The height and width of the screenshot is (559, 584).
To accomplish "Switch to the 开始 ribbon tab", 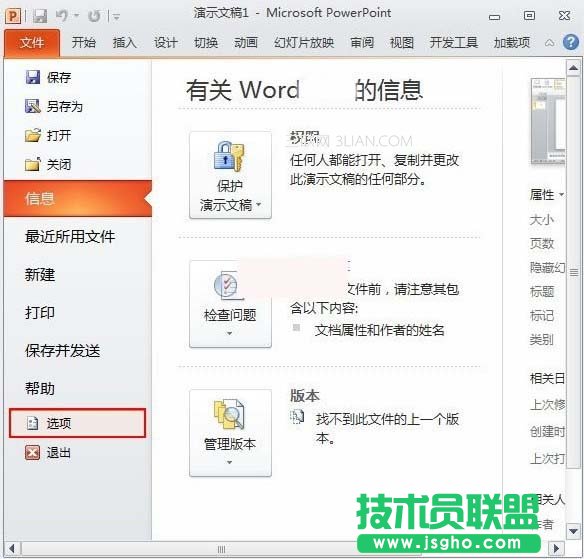I will tap(83, 43).
